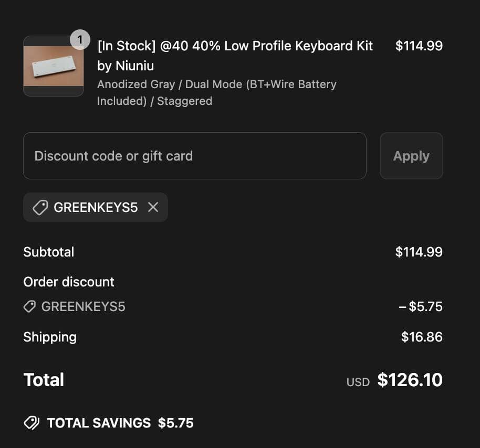Click the Subtotal amount $114.99
This screenshot has height=448, width=480.
(419, 252)
